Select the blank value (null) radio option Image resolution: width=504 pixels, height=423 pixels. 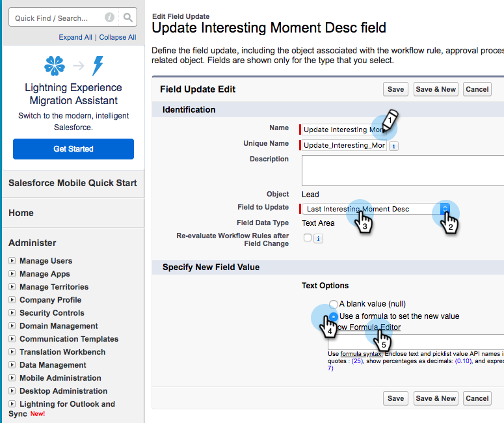(334, 304)
